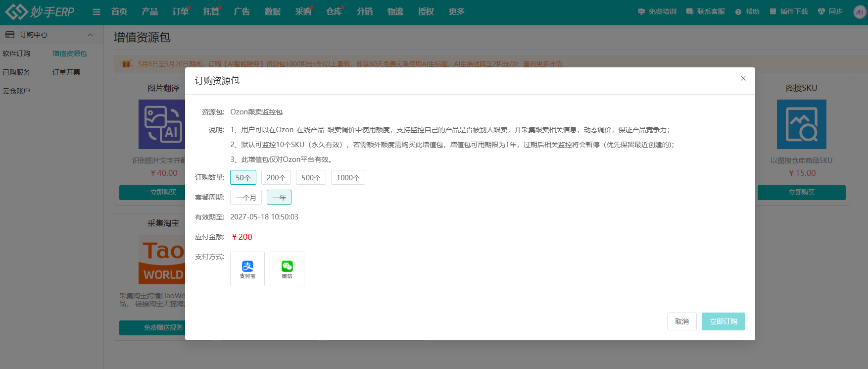Go to 增值资源包 in the sidebar

pyautogui.click(x=70, y=53)
